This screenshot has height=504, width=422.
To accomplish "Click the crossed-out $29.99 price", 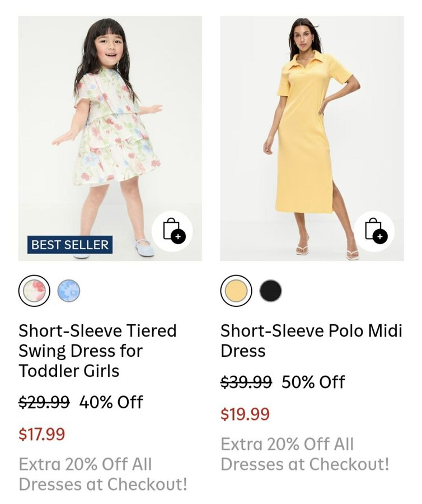I will click(x=44, y=402).
